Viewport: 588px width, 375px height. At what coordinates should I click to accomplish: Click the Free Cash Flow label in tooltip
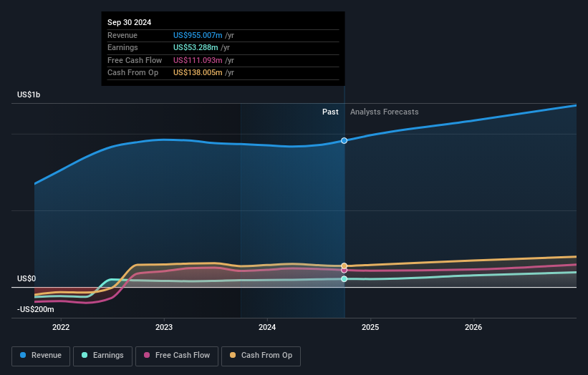pyautogui.click(x=135, y=60)
